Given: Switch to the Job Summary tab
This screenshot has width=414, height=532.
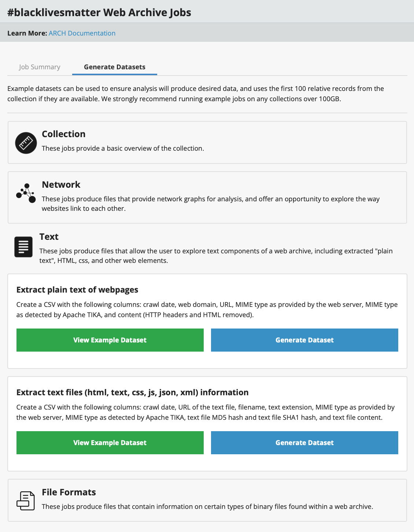Looking at the screenshot, I should (x=40, y=67).
